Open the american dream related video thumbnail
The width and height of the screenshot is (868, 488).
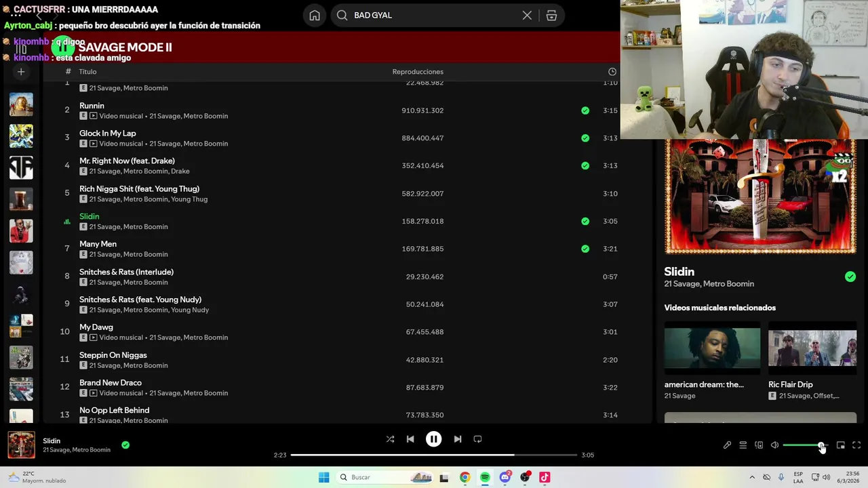coord(712,348)
